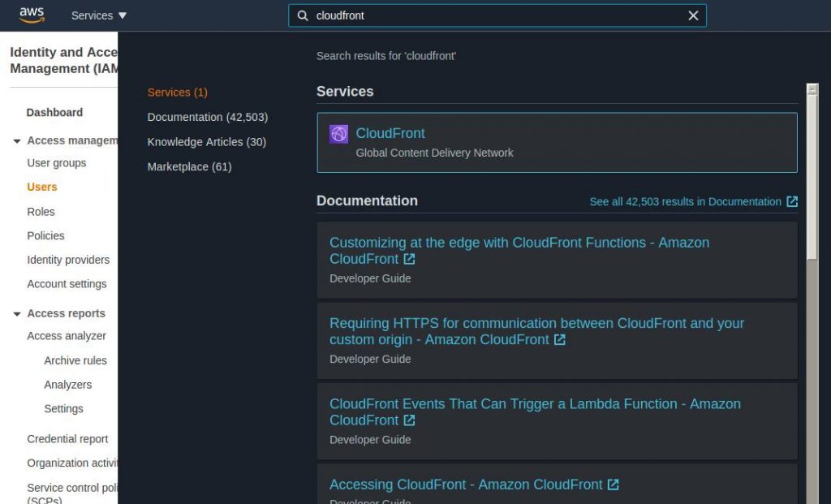
Task: Focus the search box containing cloudfront
Action: [x=497, y=16]
